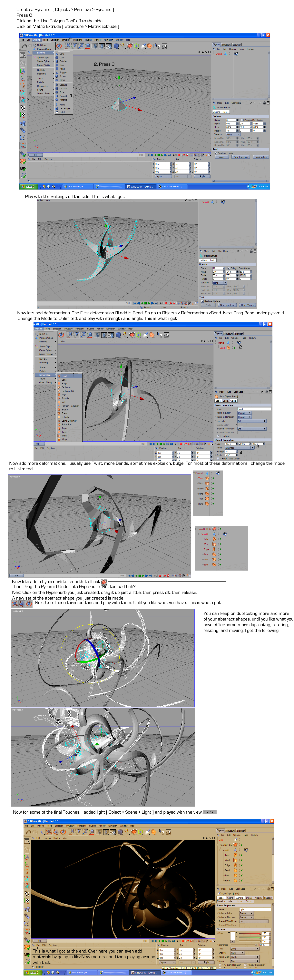Open Variation dropdown in Matrix Extrude options

[233, 134]
